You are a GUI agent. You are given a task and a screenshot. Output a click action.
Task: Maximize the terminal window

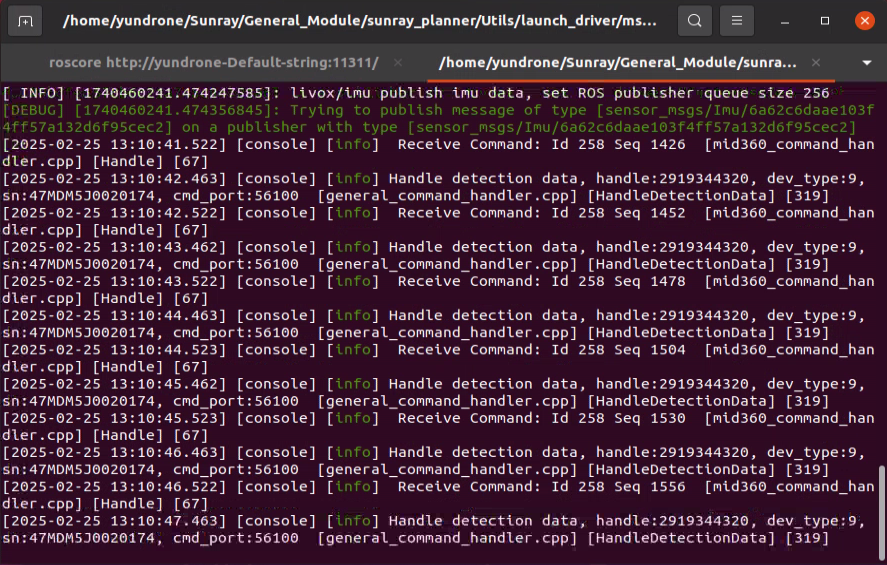click(825, 21)
